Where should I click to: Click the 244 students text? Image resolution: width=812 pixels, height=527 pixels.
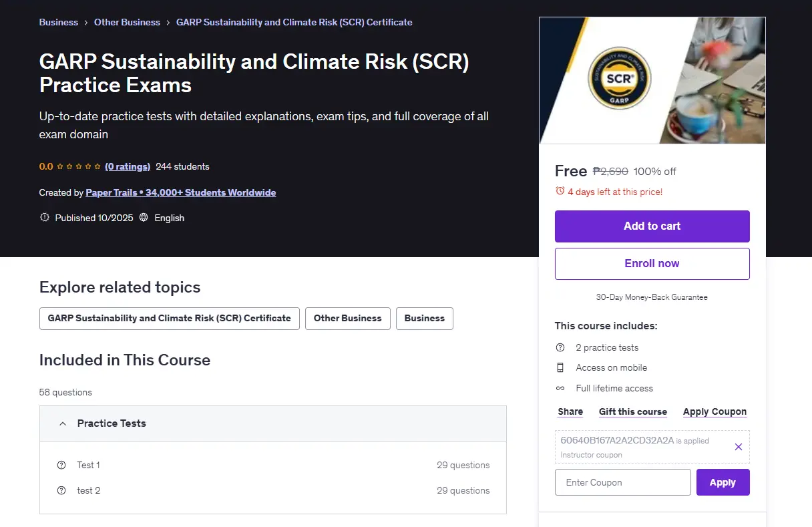[x=182, y=166]
